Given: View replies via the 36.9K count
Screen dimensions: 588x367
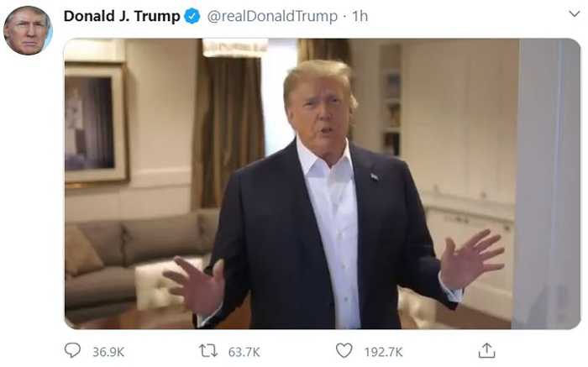Looking at the screenshot, I should 108,352.
